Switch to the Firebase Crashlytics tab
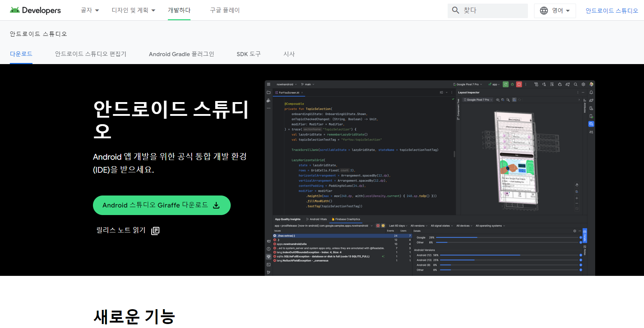 click(x=345, y=219)
